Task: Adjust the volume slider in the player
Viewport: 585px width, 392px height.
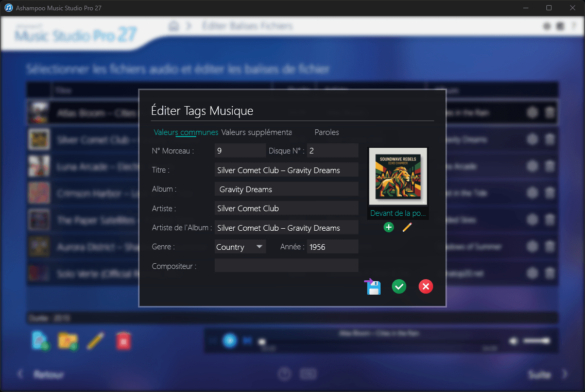Action: [536, 340]
